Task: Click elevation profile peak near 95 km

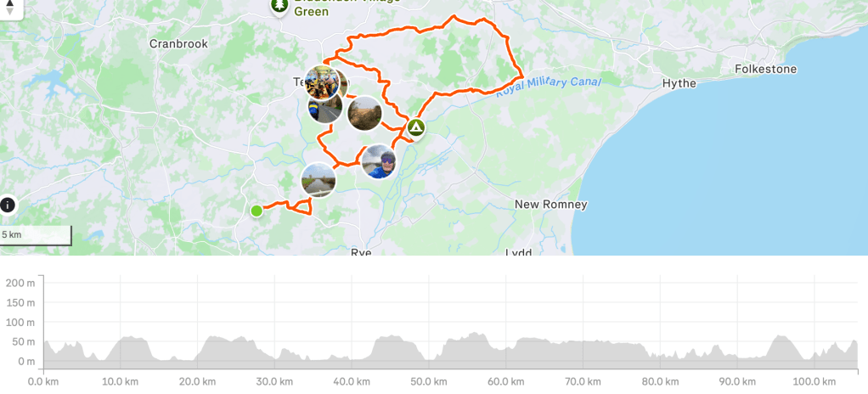Action: coord(781,336)
